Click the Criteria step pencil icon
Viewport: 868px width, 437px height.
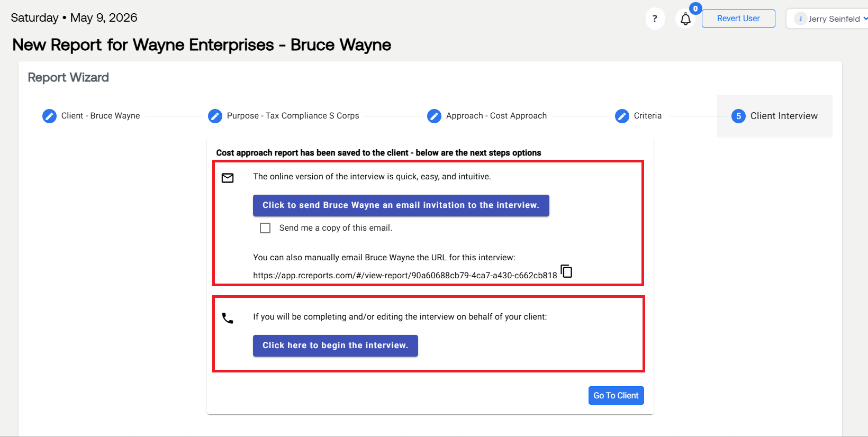click(622, 116)
